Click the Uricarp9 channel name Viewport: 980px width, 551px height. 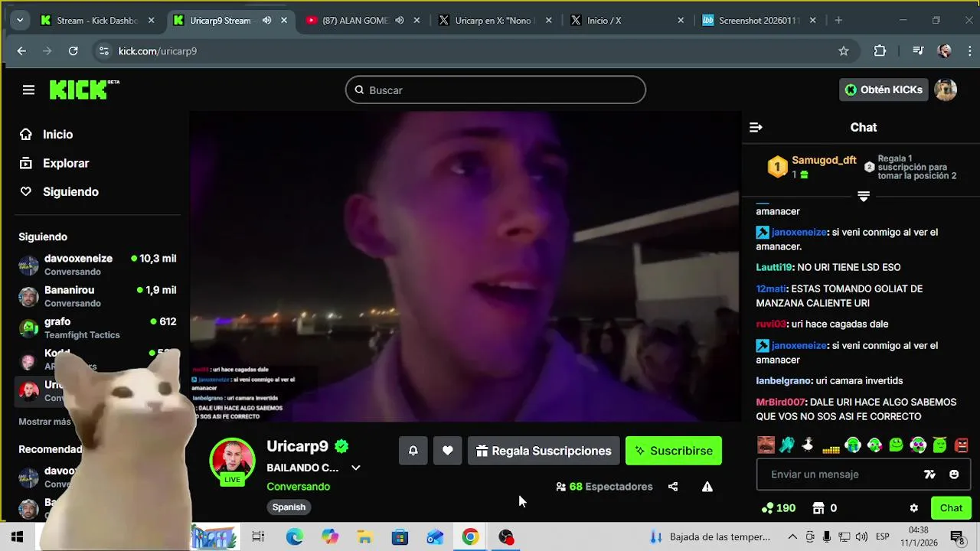pyautogui.click(x=297, y=446)
